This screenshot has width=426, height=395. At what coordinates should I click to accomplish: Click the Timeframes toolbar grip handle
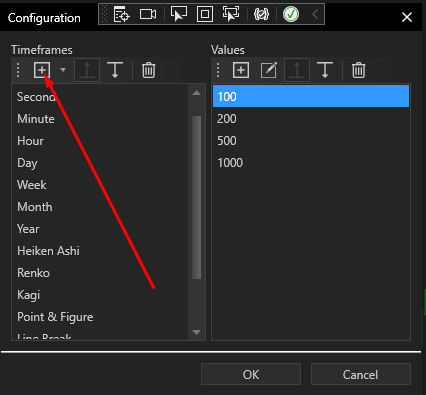coord(18,70)
